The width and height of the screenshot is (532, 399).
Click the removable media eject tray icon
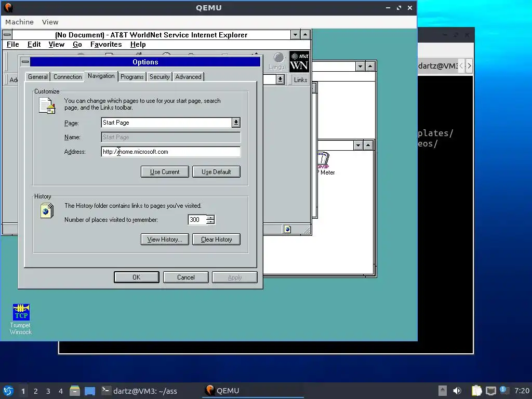click(442, 391)
